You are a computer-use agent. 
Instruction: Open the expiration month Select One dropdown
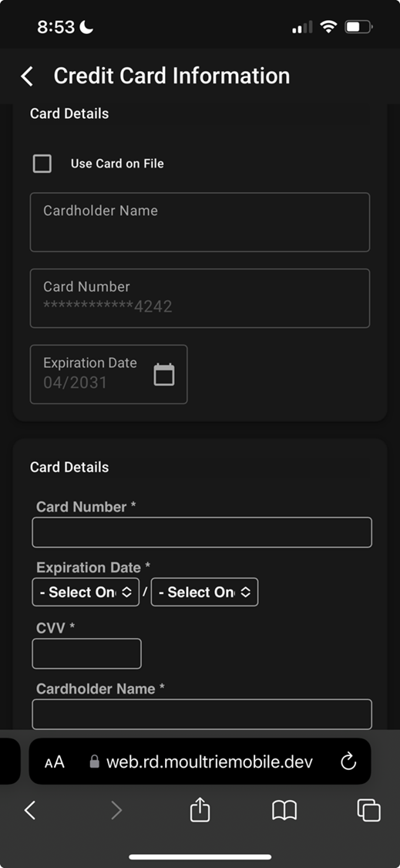[x=86, y=593]
